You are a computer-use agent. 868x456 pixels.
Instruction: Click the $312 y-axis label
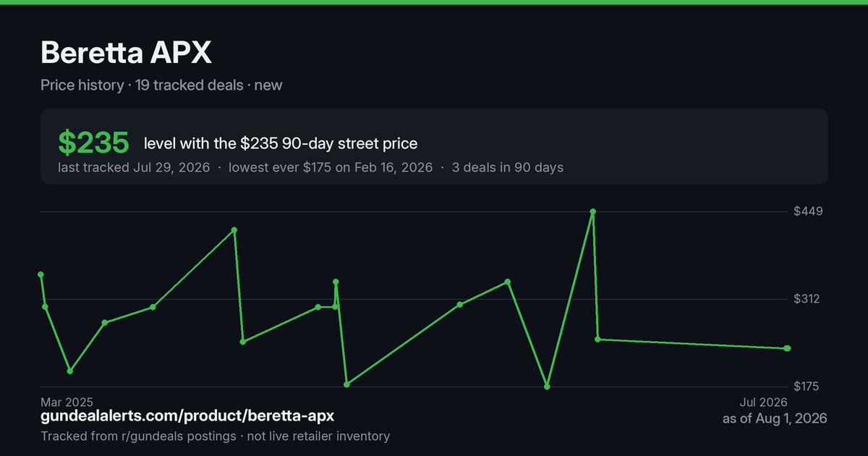807,299
